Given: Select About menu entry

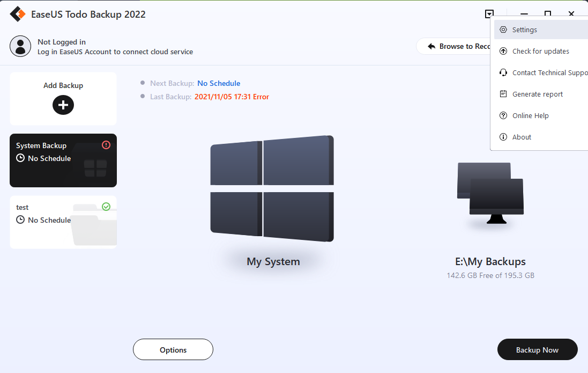Looking at the screenshot, I should [x=541, y=137].
